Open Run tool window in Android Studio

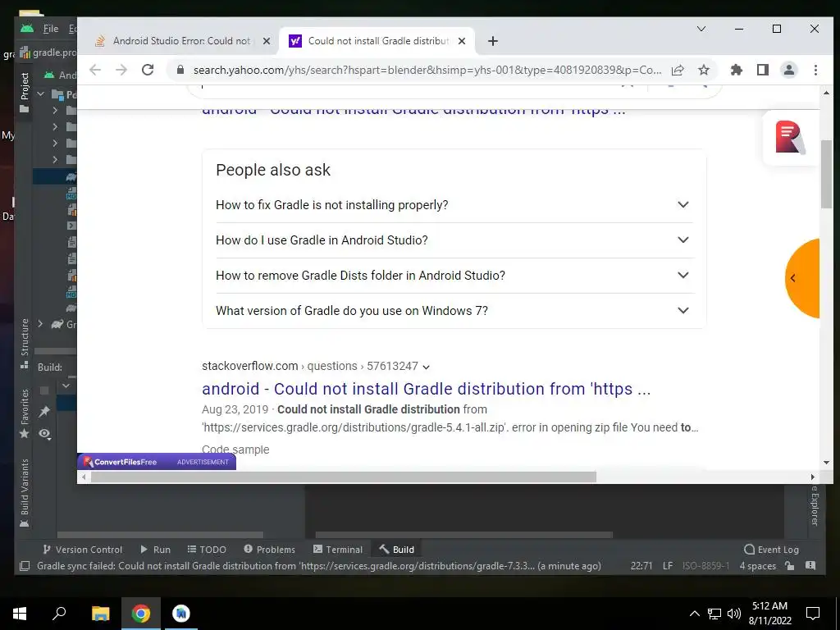155,550
